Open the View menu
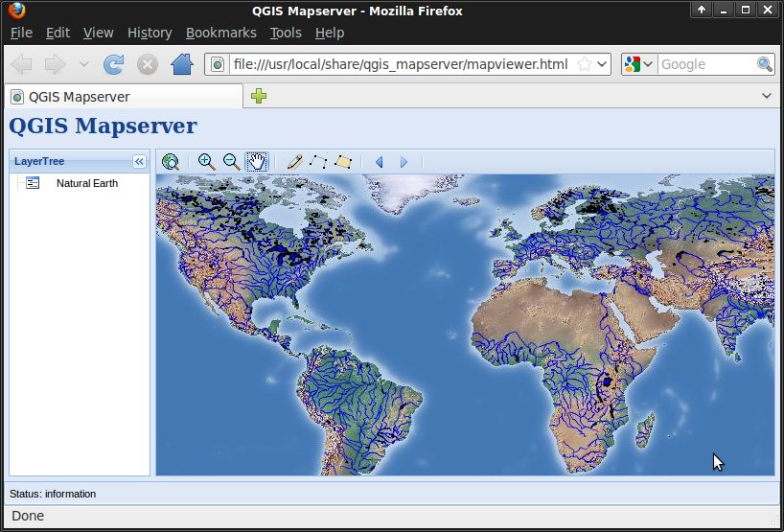784x532 pixels. click(98, 33)
